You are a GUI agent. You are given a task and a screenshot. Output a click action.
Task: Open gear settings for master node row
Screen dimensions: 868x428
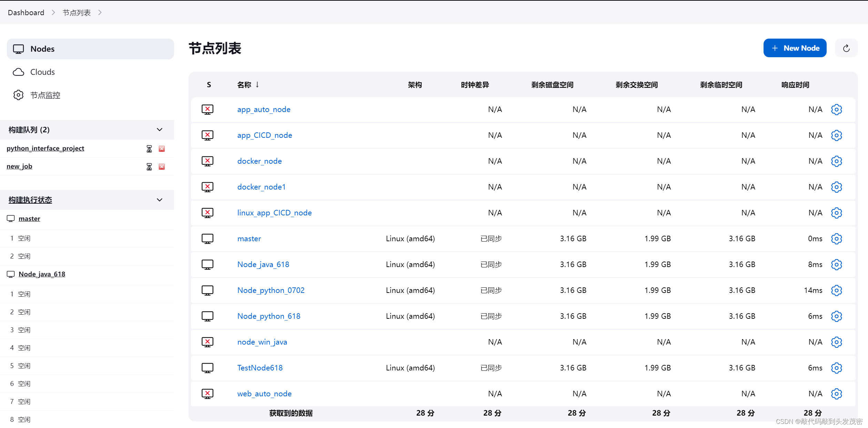click(x=836, y=239)
